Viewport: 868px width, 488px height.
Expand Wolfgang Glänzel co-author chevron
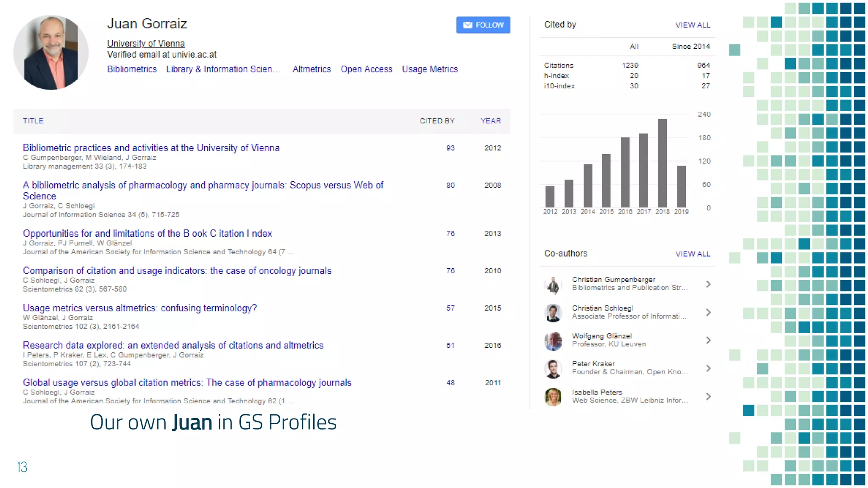tap(708, 340)
